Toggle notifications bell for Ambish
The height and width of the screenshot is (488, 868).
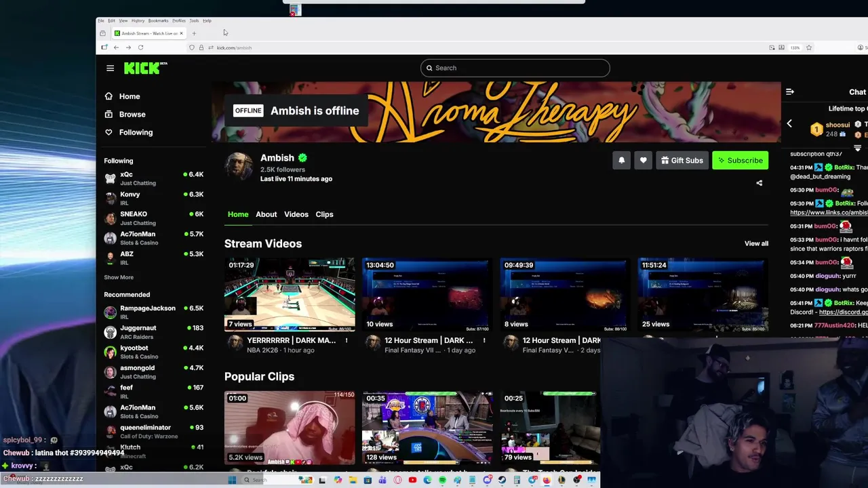coord(621,161)
